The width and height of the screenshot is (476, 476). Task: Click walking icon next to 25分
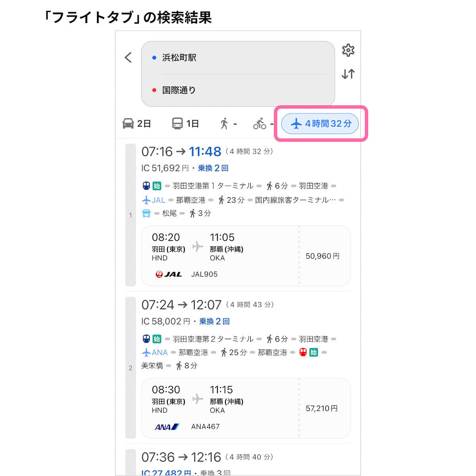pos(224,352)
